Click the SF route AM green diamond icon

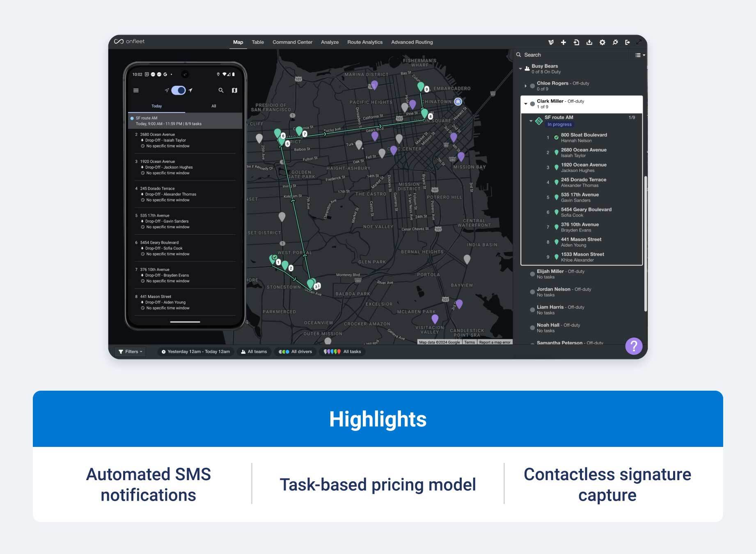coord(539,121)
